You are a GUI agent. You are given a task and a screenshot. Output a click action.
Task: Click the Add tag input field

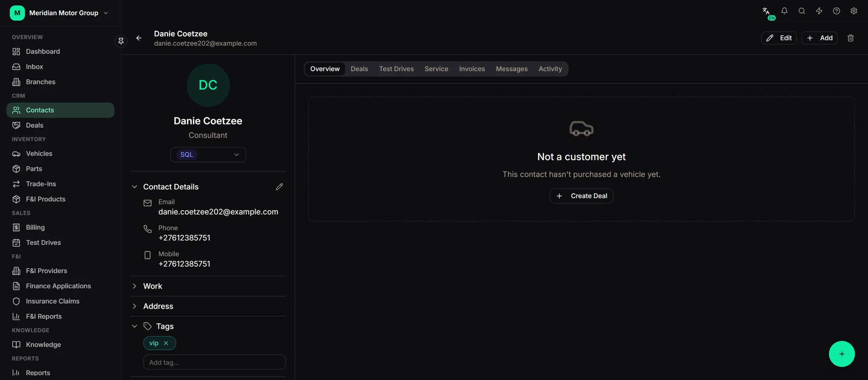(x=214, y=362)
